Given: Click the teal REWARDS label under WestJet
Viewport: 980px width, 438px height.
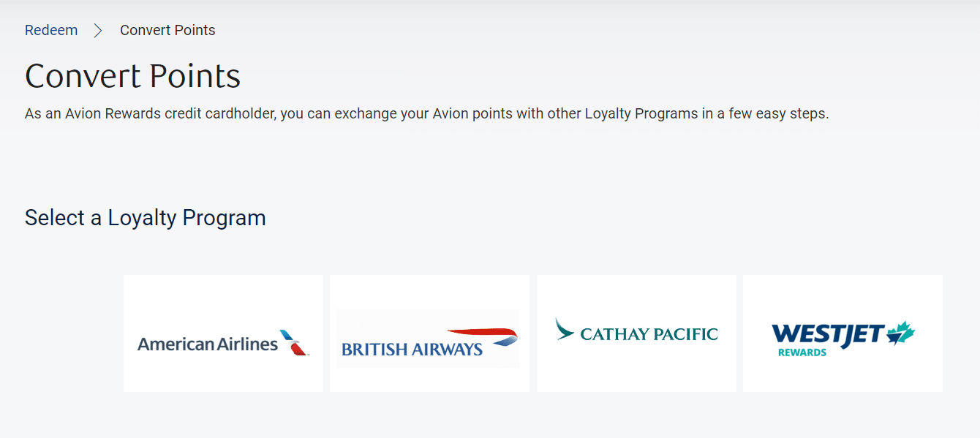Looking at the screenshot, I should click(x=802, y=352).
